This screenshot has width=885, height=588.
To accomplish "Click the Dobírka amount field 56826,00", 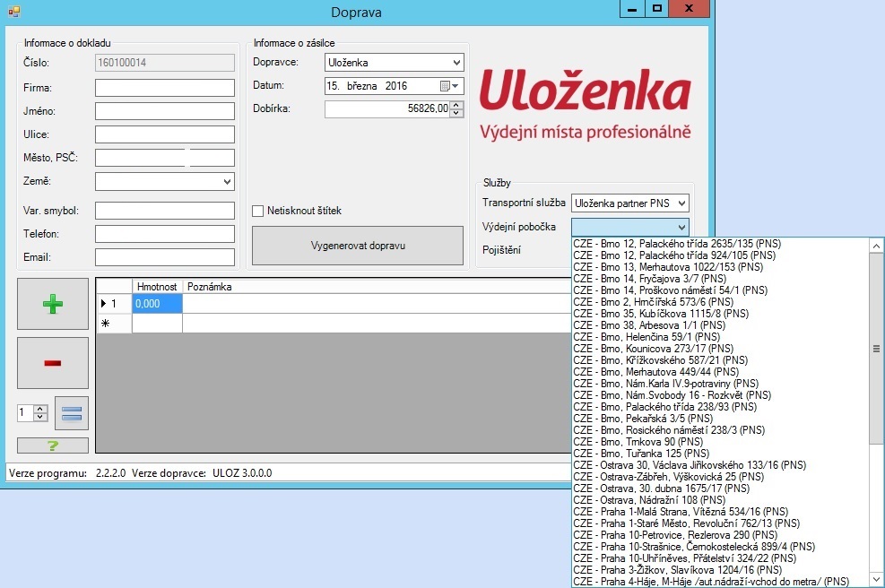I will 387,108.
